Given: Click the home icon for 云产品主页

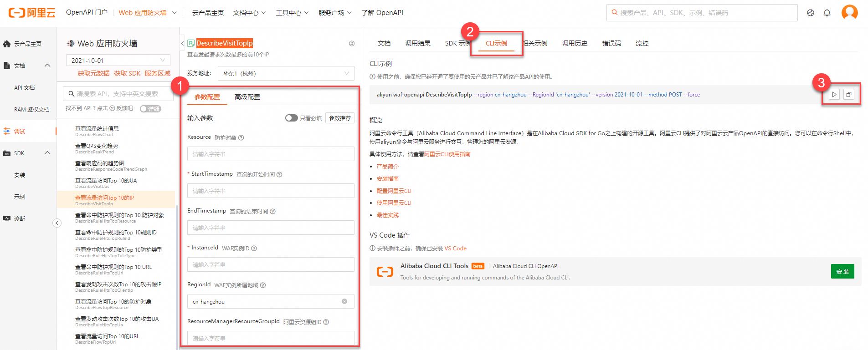Looking at the screenshot, I should coord(7,44).
